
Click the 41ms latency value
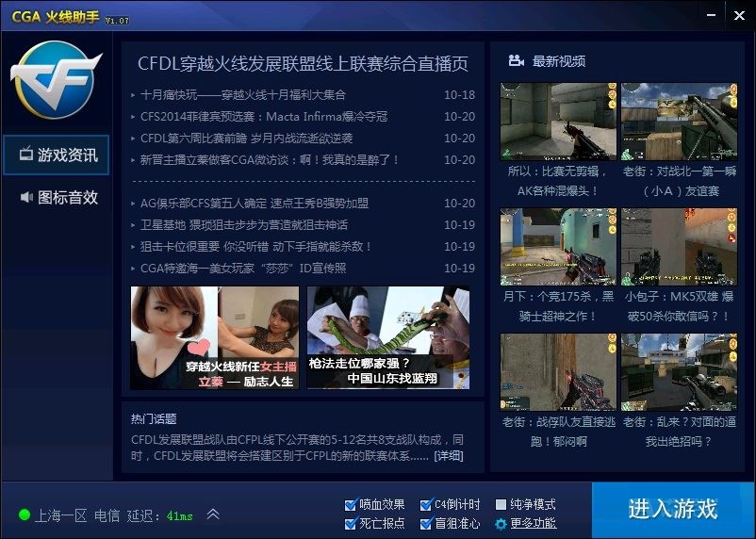(x=179, y=515)
